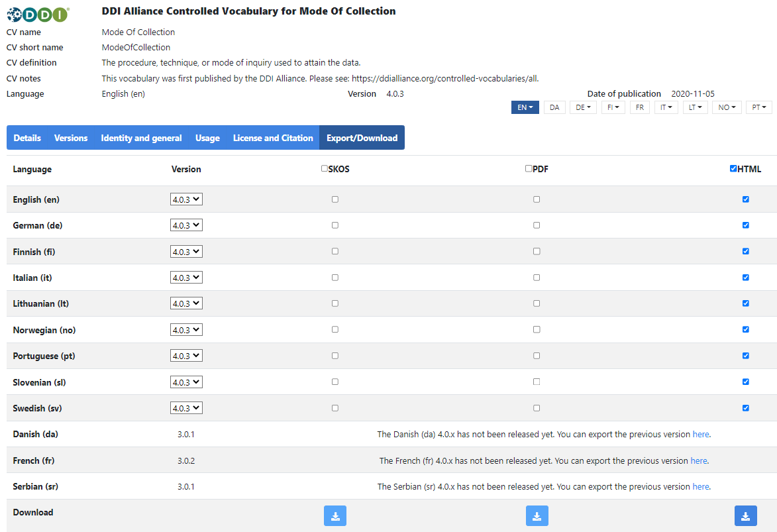Viewport: 777px width, 532px height.
Task: Uncheck HTML for Italian (it)
Action: (746, 278)
